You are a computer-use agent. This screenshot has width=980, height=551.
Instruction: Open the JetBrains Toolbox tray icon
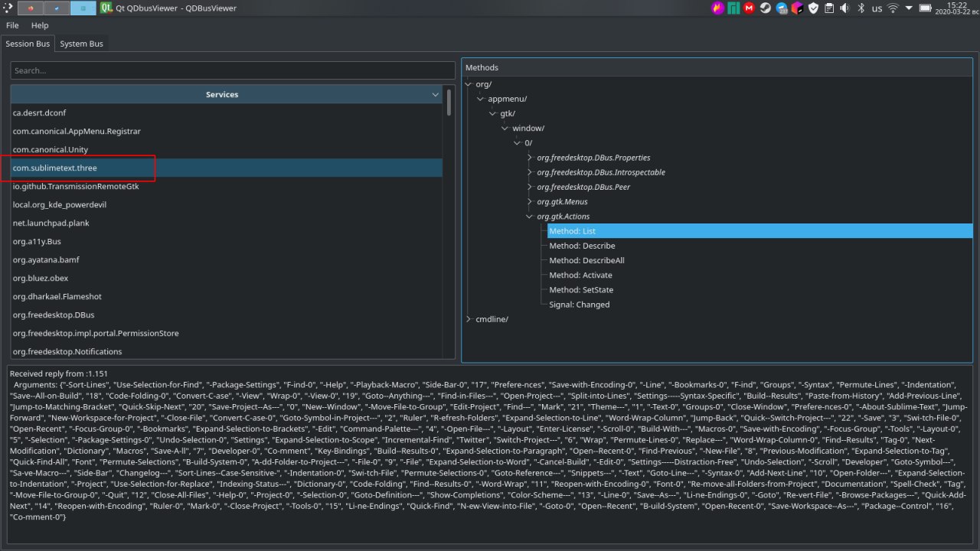(x=797, y=8)
